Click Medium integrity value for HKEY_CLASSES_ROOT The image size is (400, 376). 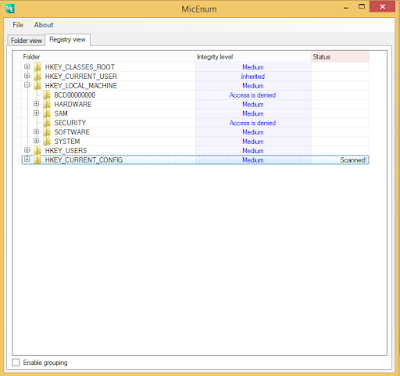coord(253,67)
